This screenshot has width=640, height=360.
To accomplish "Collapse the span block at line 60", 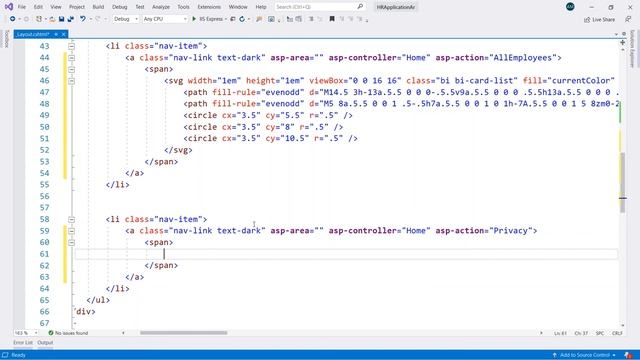I will (71, 242).
